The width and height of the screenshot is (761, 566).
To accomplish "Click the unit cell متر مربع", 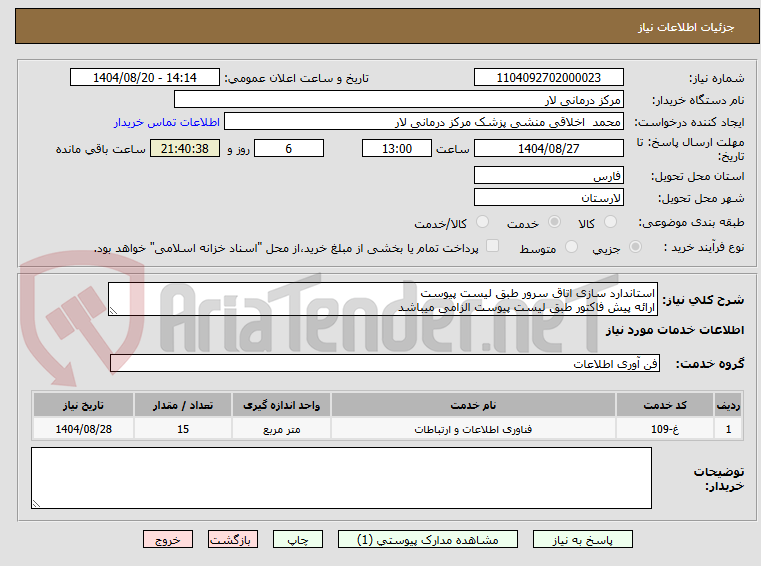I will pos(281,429).
